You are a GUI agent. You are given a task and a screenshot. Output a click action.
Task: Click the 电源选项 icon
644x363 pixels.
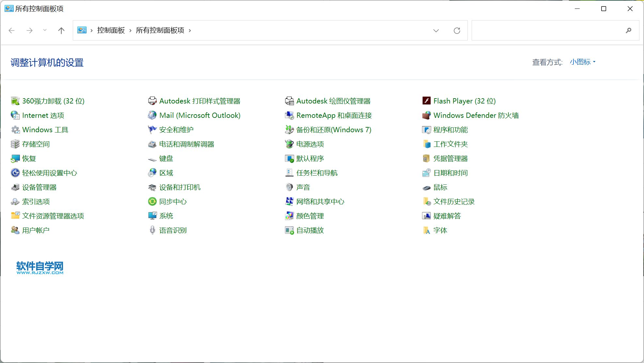(x=289, y=144)
